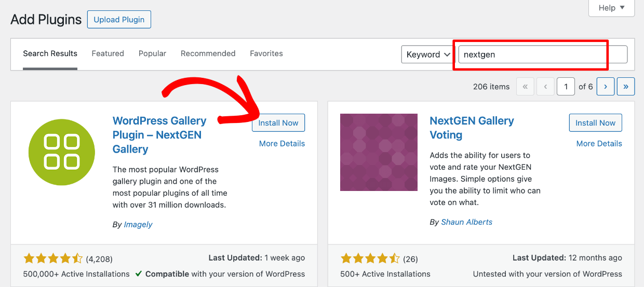Select the Search Results tab
Image resolution: width=644 pixels, height=287 pixels.
point(50,53)
